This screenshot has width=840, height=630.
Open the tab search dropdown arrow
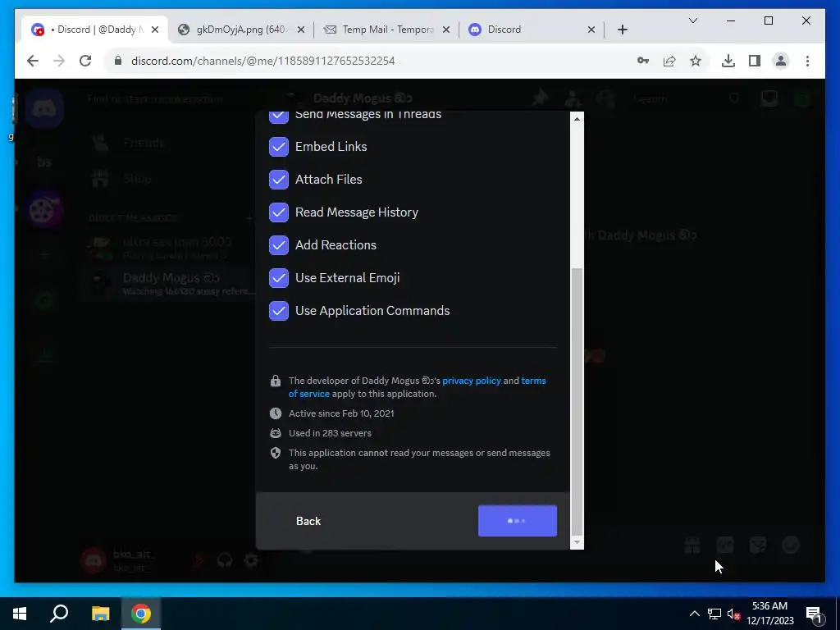click(692, 21)
